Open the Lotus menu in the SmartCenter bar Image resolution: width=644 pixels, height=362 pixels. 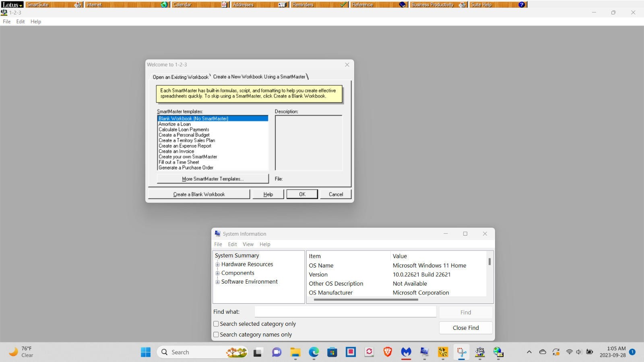pyautogui.click(x=12, y=4)
